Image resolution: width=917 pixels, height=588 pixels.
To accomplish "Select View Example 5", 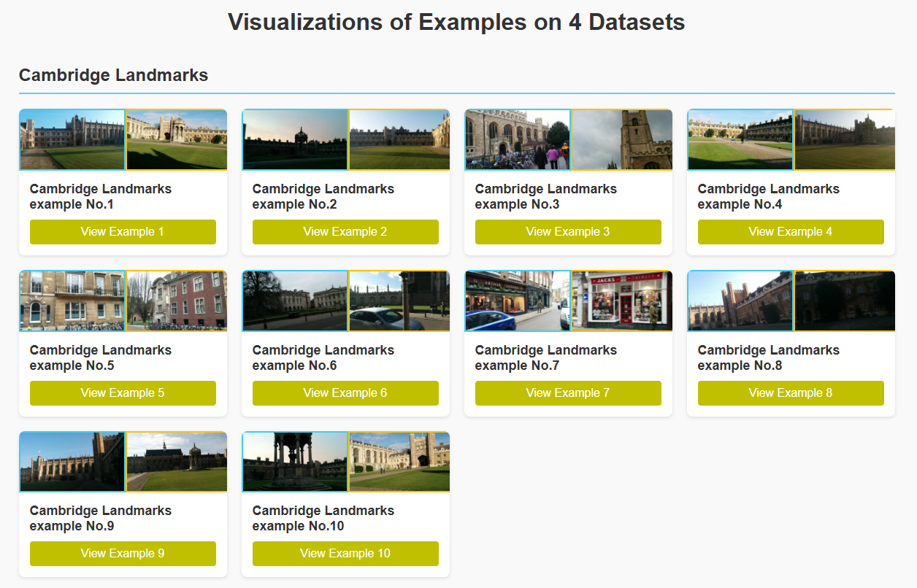I will [x=123, y=392].
